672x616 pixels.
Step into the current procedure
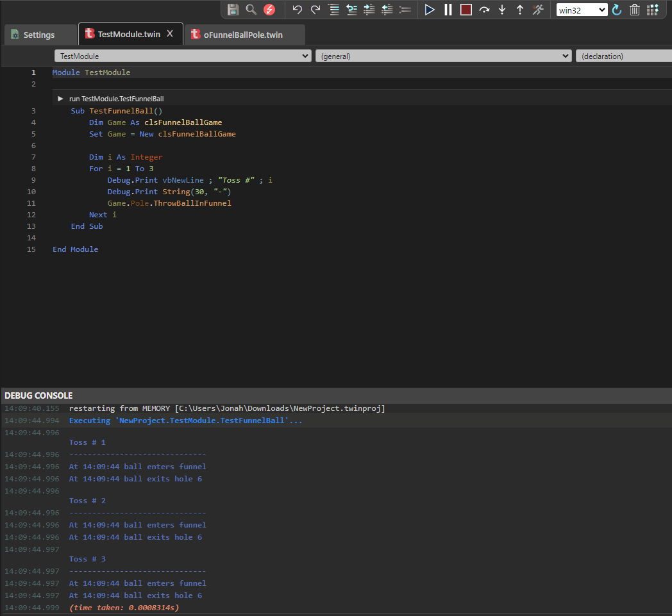pos(501,9)
